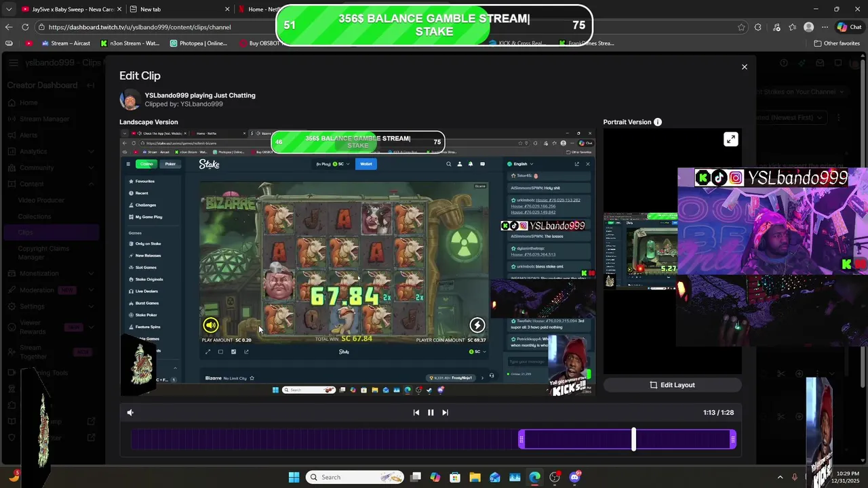Image resolution: width=868 pixels, height=488 pixels.
Task: Expand Analytics section in dashboard sidebar
Action: click(x=51, y=151)
